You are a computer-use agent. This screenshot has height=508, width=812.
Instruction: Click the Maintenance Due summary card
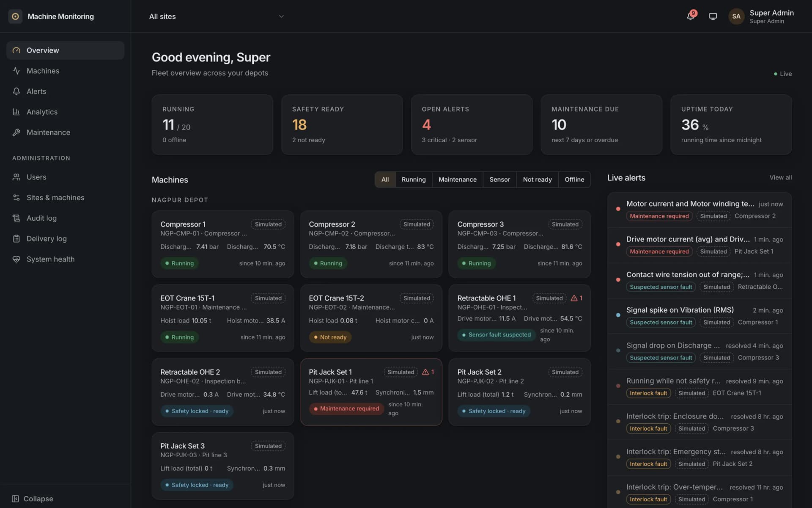601,124
